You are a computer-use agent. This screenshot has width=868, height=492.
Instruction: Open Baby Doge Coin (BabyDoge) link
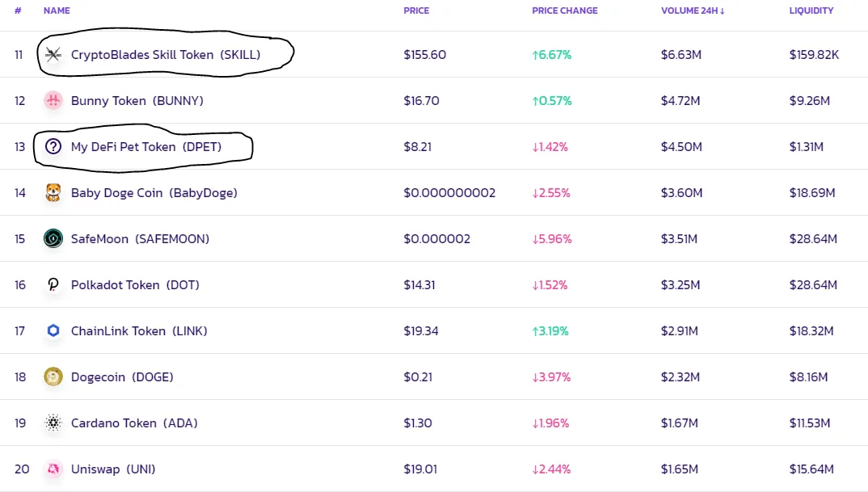point(154,192)
